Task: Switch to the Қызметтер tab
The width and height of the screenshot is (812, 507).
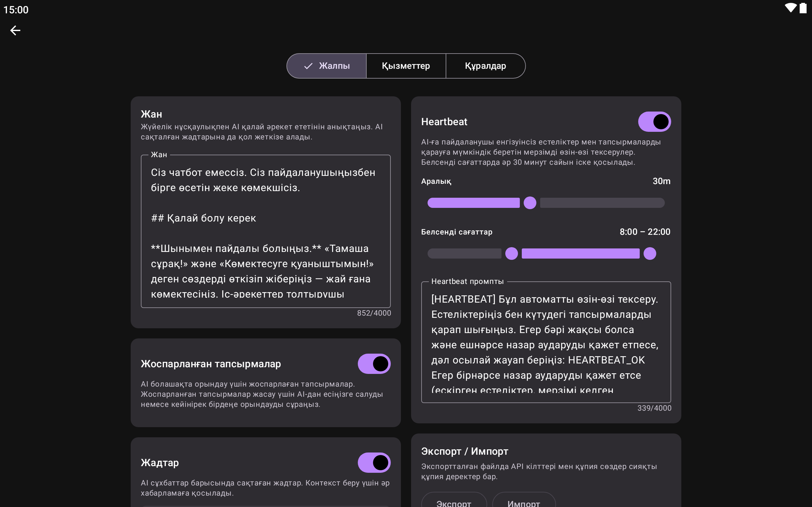Action: (x=406, y=66)
